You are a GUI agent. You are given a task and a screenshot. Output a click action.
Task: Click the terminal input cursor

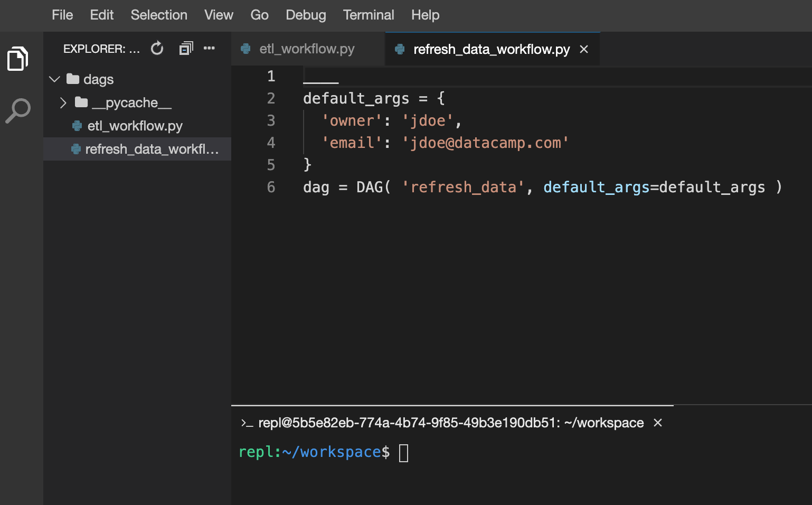click(x=403, y=453)
